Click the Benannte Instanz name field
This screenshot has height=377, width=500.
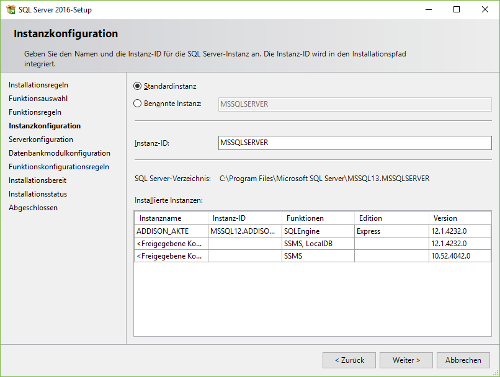(355, 104)
